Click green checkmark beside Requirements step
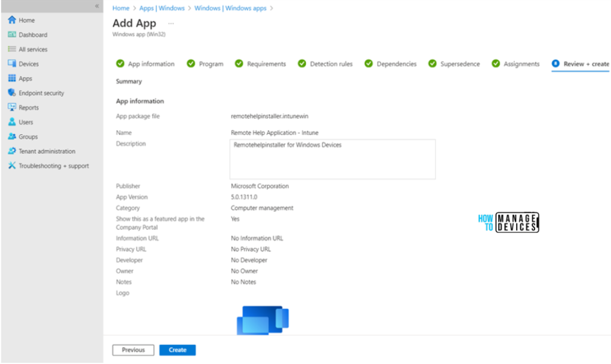Viewport: 611px width, 364px height. click(x=239, y=63)
